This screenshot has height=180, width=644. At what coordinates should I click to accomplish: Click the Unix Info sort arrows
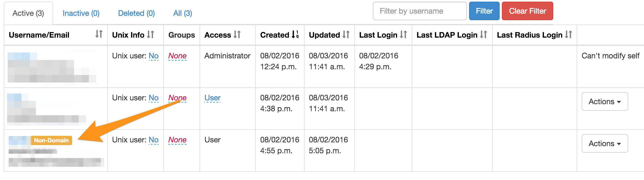pyautogui.click(x=151, y=34)
